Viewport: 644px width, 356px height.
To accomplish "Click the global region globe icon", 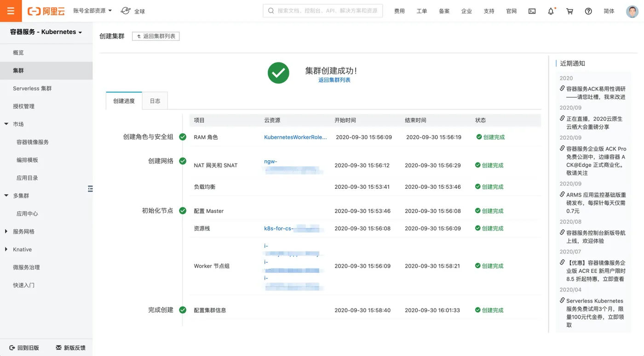I will click(x=125, y=11).
